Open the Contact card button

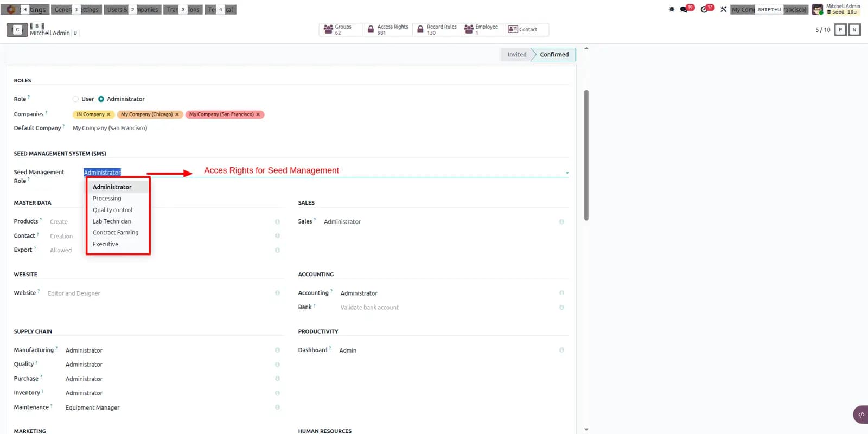[x=526, y=29]
